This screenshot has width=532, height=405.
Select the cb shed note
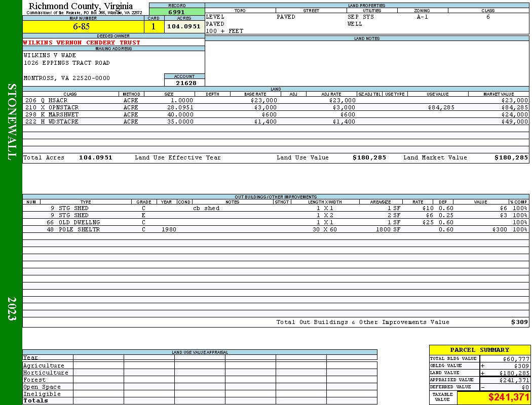point(206,208)
